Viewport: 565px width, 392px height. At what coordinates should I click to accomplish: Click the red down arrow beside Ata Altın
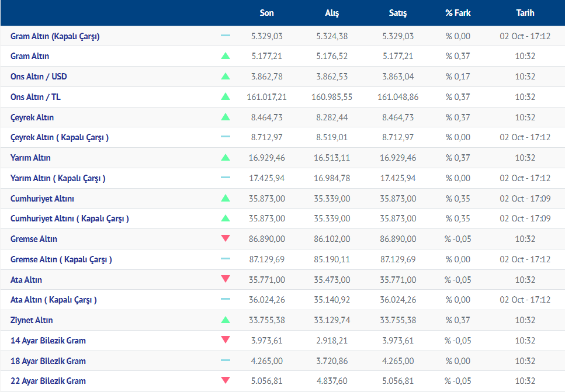(x=226, y=279)
